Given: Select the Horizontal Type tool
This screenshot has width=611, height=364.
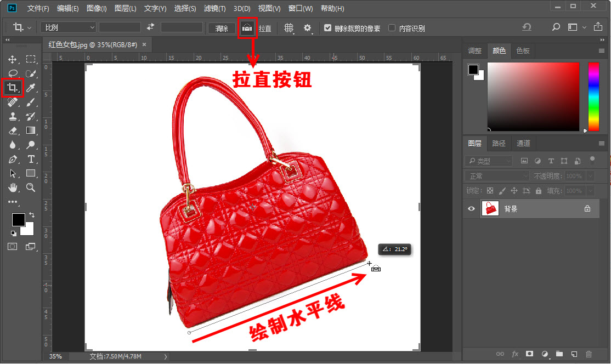Looking at the screenshot, I should [x=31, y=159].
